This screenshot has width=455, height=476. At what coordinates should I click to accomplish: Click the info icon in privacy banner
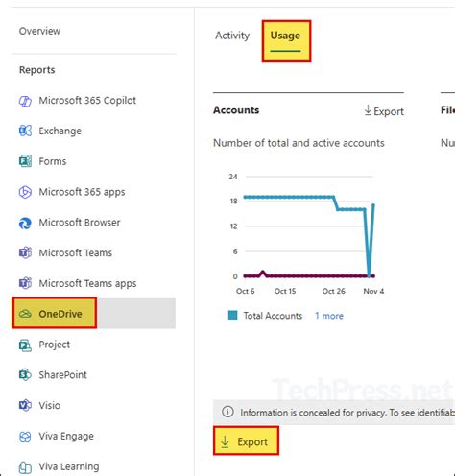point(227,412)
